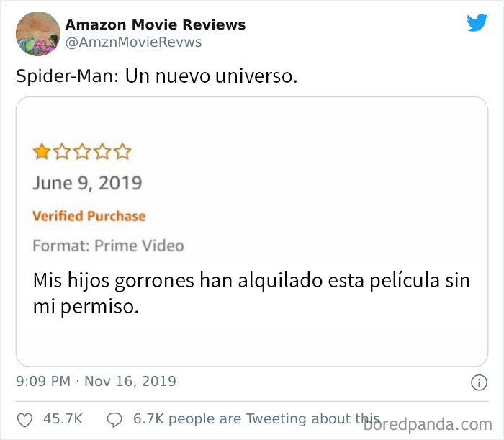Screen dimensions: 504x440
Task: Click the third empty review star
Action: [82, 151]
